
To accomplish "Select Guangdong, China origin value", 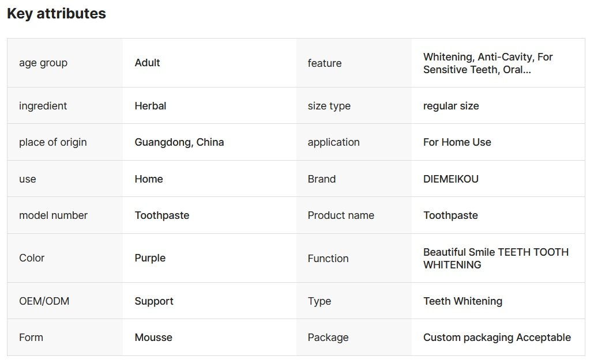I will pos(179,142).
